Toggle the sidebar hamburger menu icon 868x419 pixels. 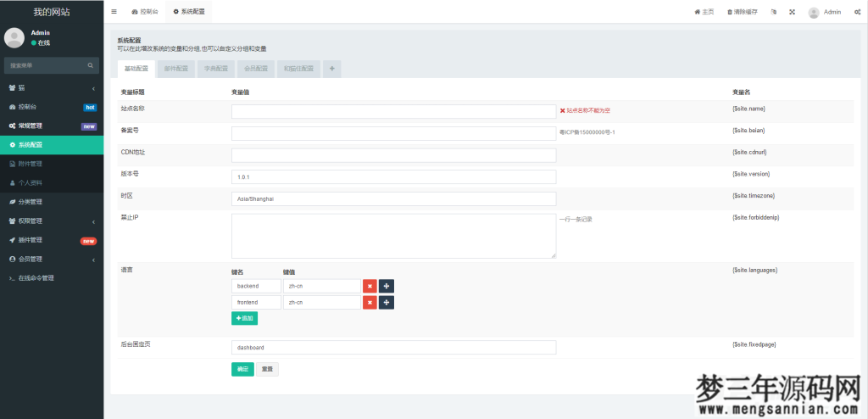[114, 12]
